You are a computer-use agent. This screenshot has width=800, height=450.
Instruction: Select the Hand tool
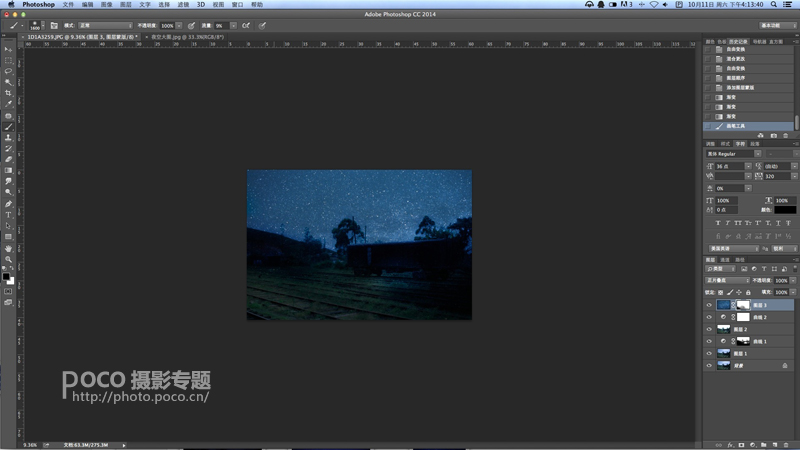(x=8, y=248)
